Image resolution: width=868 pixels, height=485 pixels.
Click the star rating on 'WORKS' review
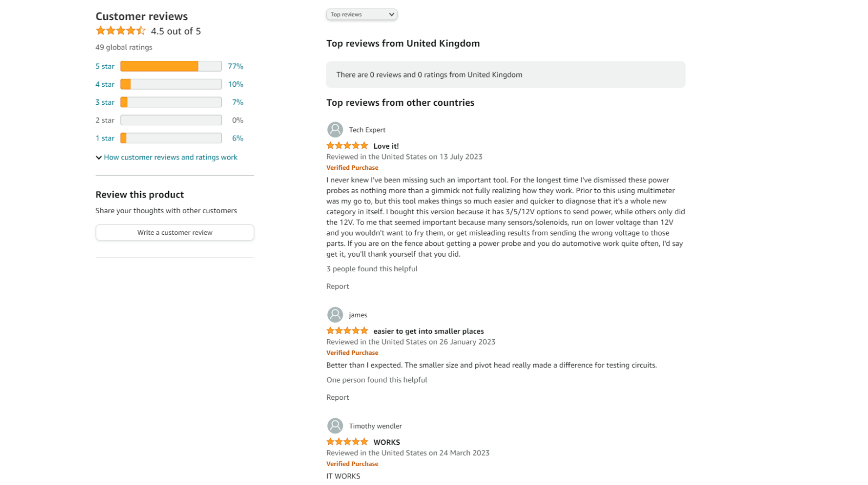coord(347,442)
